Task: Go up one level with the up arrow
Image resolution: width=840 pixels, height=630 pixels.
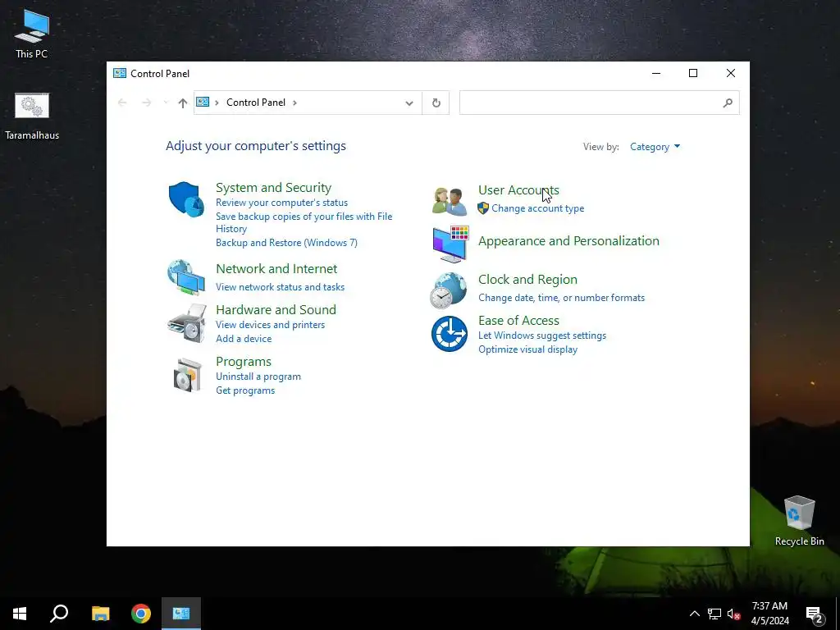Action: [x=183, y=103]
